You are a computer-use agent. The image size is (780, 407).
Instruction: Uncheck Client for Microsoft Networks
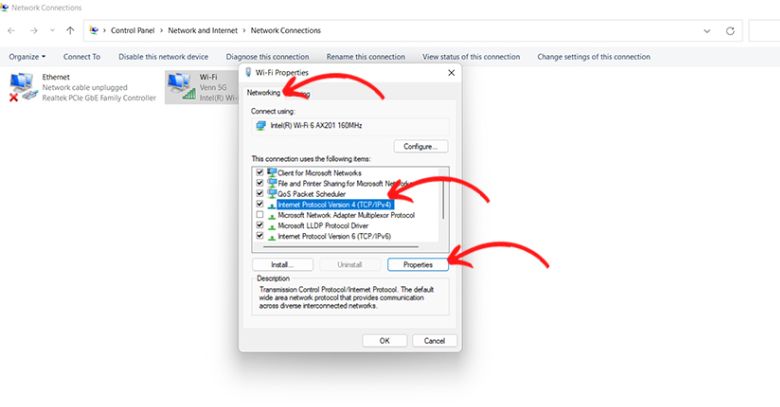pyautogui.click(x=260, y=172)
